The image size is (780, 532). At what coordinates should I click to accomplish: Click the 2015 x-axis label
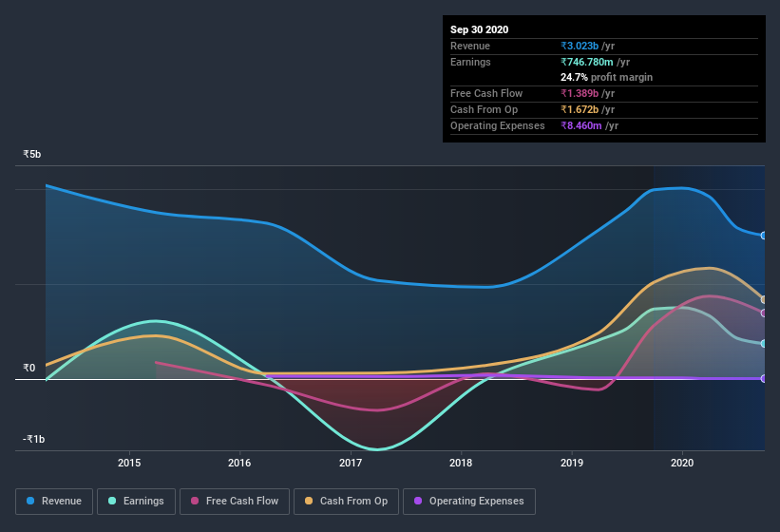tap(129, 463)
